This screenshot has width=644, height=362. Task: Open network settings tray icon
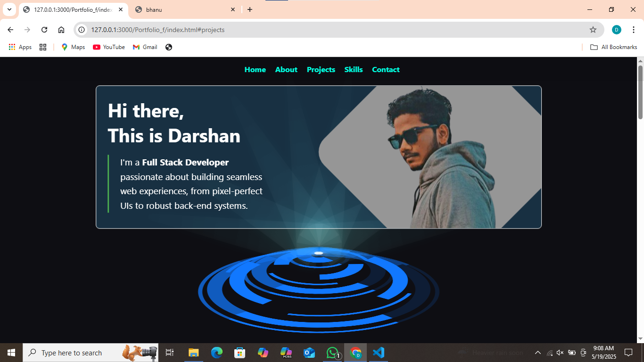click(x=550, y=353)
